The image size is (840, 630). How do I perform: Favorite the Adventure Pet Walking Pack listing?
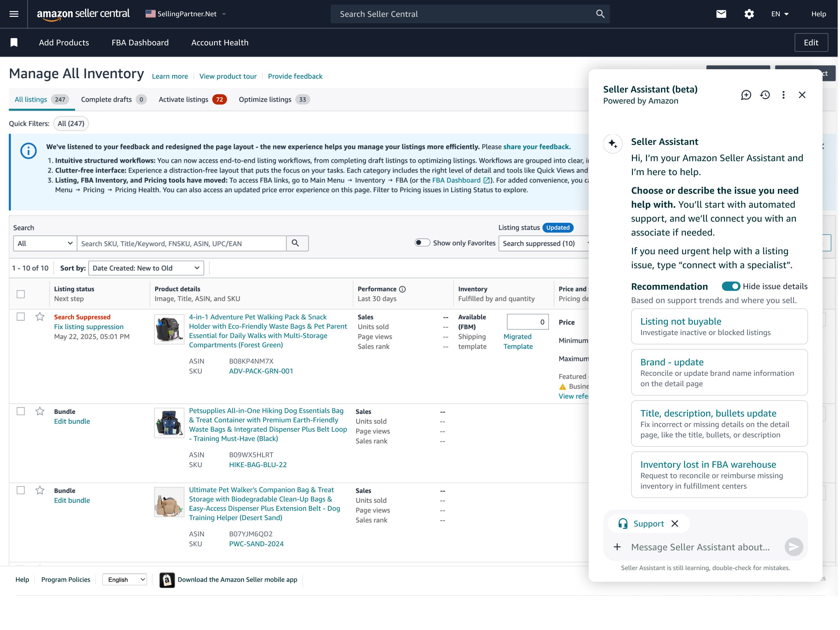point(40,317)
